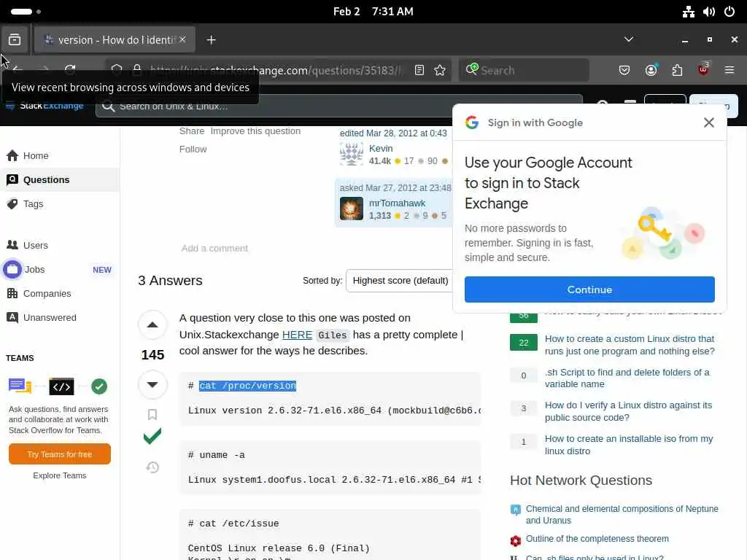The width and height of the screenshot is (747, 560).
Task: Downvote the answer with score 145
Action: (152, 384)
